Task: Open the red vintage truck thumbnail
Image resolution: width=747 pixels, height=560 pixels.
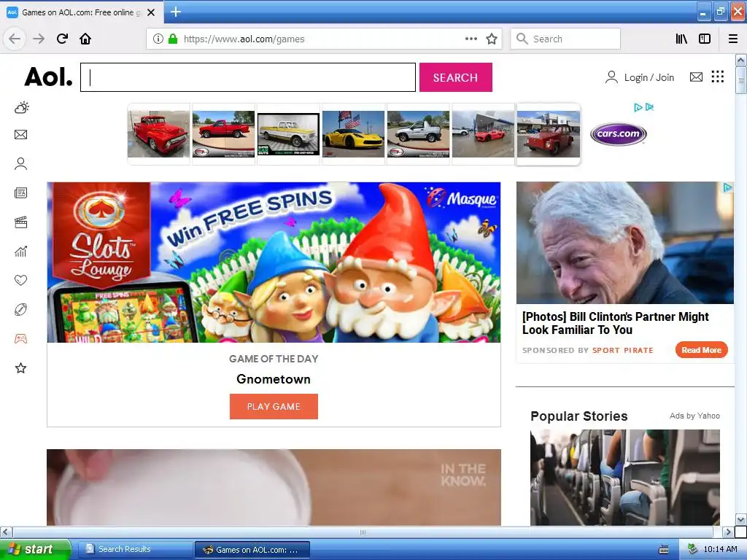Action: 158,134
